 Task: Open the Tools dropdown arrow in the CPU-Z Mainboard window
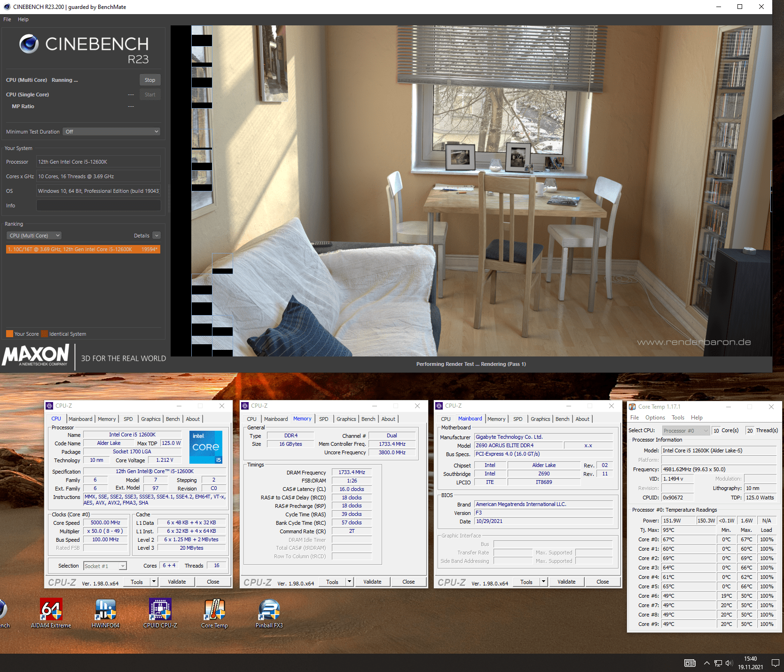(x=543, y=582)
